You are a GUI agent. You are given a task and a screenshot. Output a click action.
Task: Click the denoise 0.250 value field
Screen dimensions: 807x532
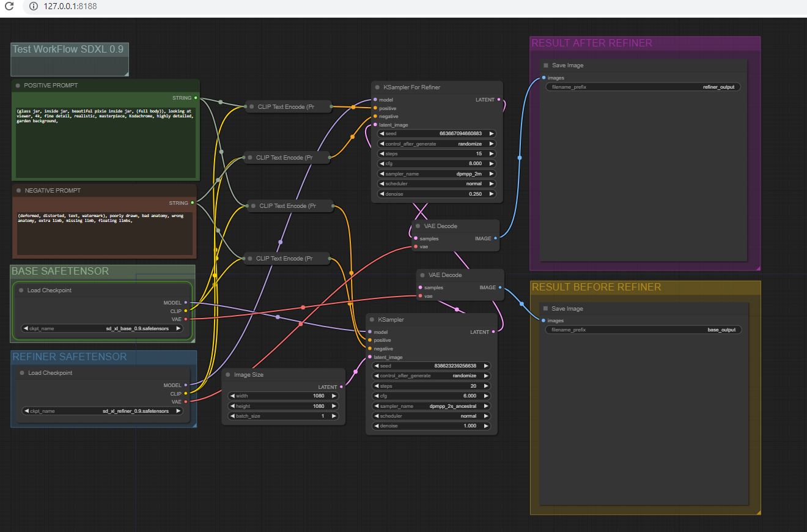pos(437,194)
